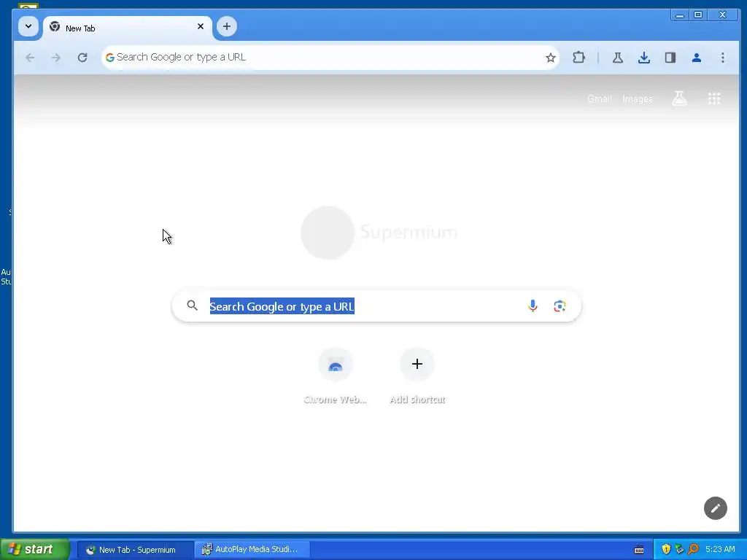This screenshot has height=560, width=747.
Task: Click the 5:23 AM clock
Action: pos(720,550)
